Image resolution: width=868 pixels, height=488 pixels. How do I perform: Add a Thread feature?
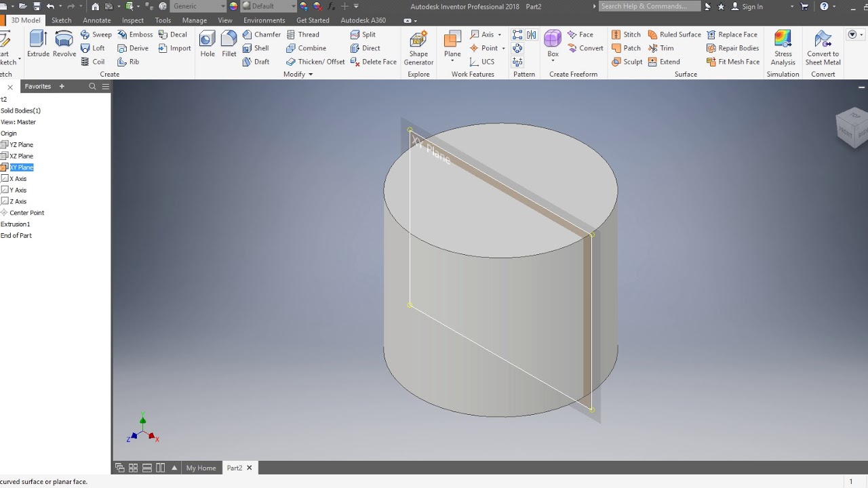302,35
